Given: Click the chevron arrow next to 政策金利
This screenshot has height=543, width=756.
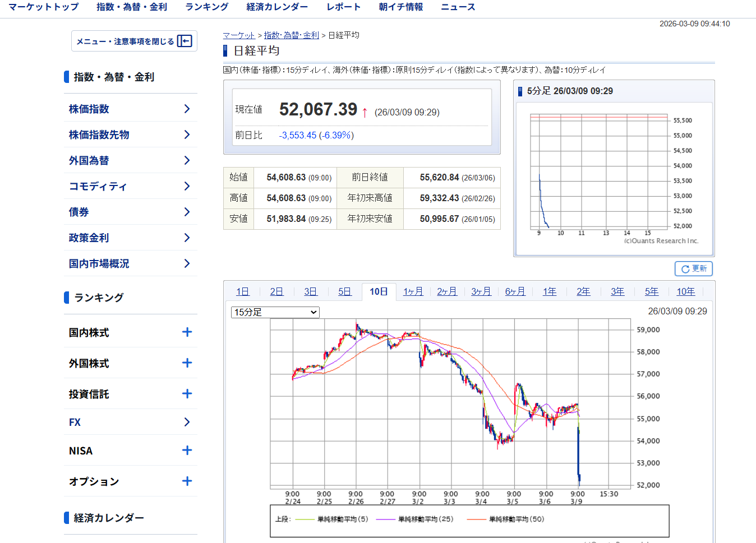Looking at the screenshot, I should click(x=187, y=238).
